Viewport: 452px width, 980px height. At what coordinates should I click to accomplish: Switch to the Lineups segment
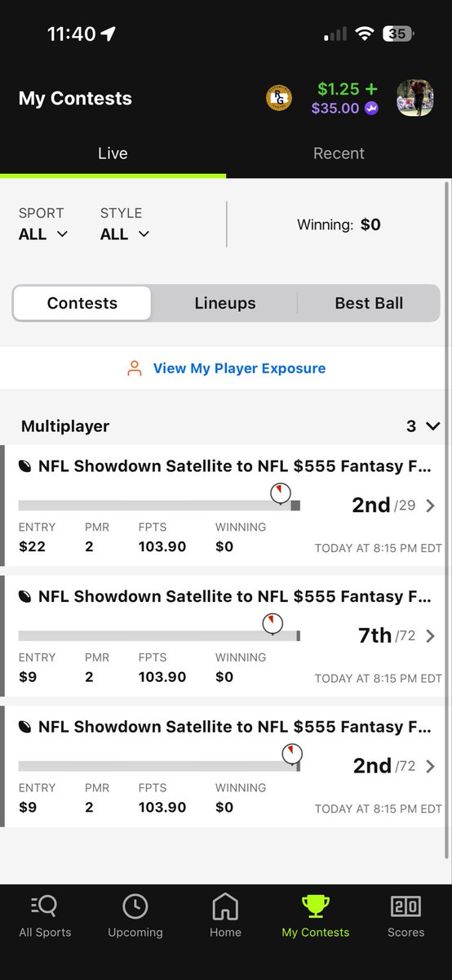[x=225, y=303]
